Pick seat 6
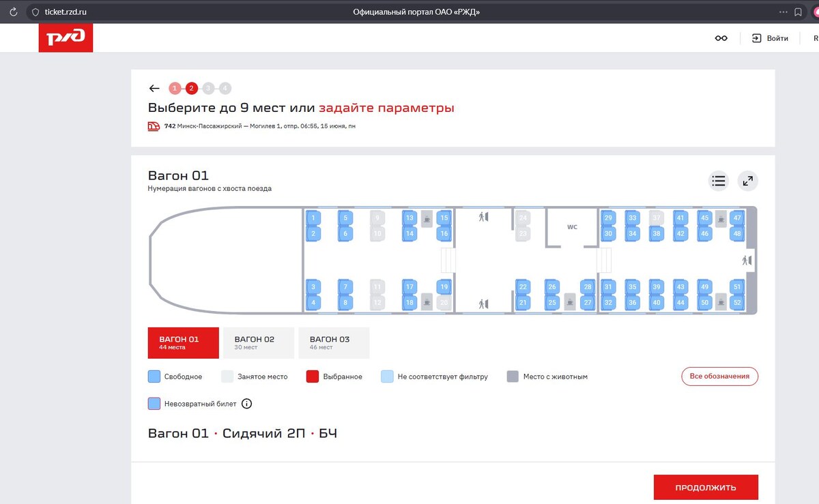This screenshot has height=504, width=819. pos(345,233)
